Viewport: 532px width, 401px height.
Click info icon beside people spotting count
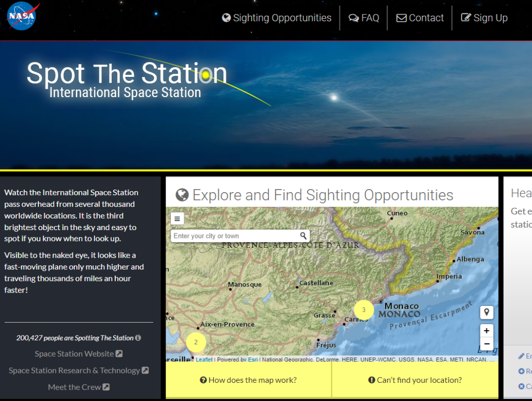(138, 338)
